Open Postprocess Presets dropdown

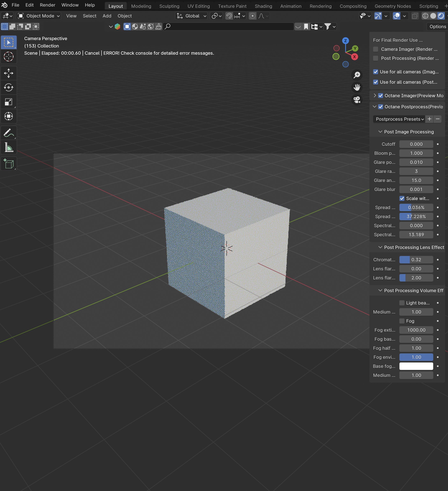pos(399,119)
